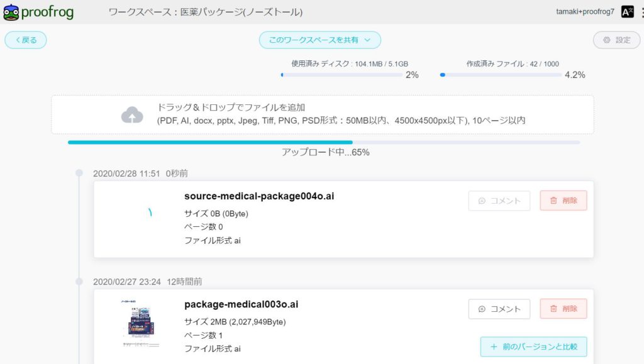
Task: Click the loading spinner for source-medical-package004o.ai
Action: (150, 214)
